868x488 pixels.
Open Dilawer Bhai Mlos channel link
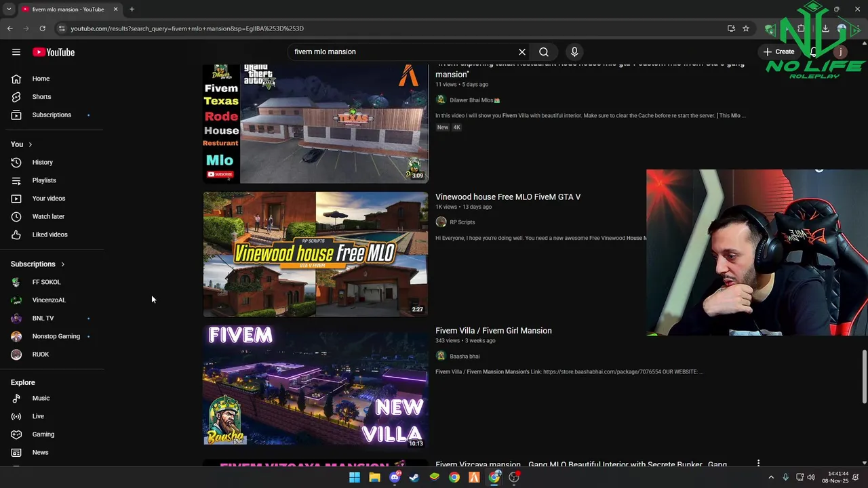tap(475, 100)
